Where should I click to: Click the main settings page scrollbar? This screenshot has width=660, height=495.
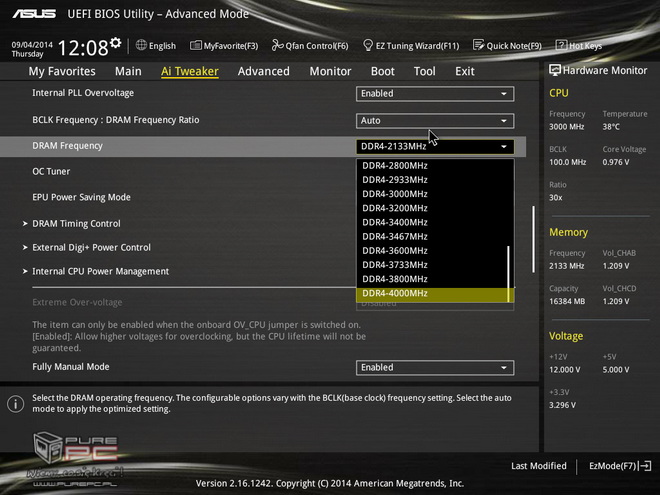(533, 239)
